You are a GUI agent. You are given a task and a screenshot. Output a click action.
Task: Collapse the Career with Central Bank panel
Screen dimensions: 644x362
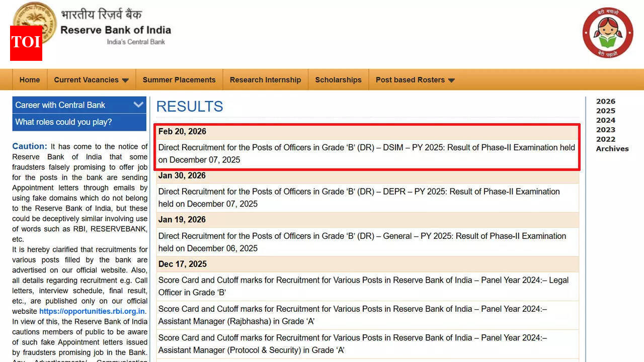coord(138,105)
